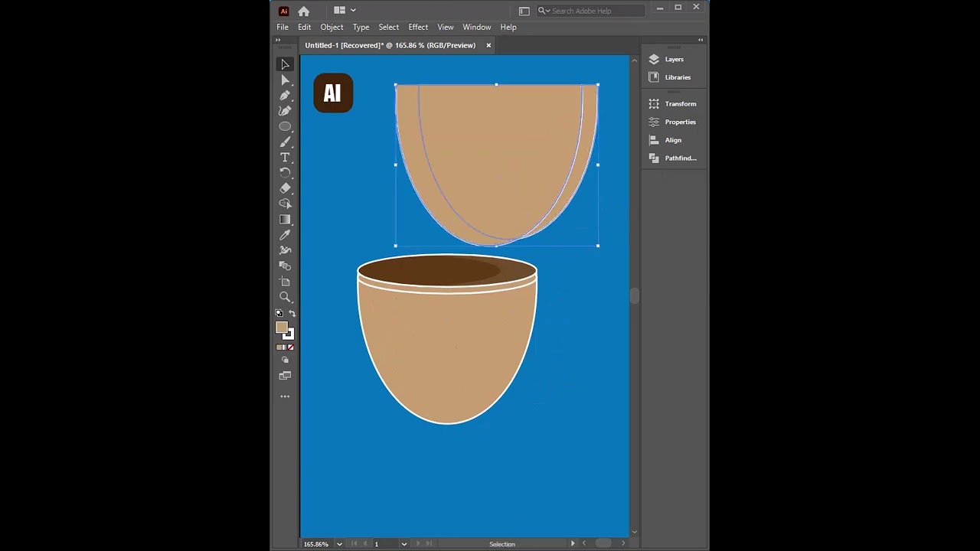Image resolution: width=980 pixels, height=551 pixels.
Task: Open the View menu
Action: coord(445,27)
